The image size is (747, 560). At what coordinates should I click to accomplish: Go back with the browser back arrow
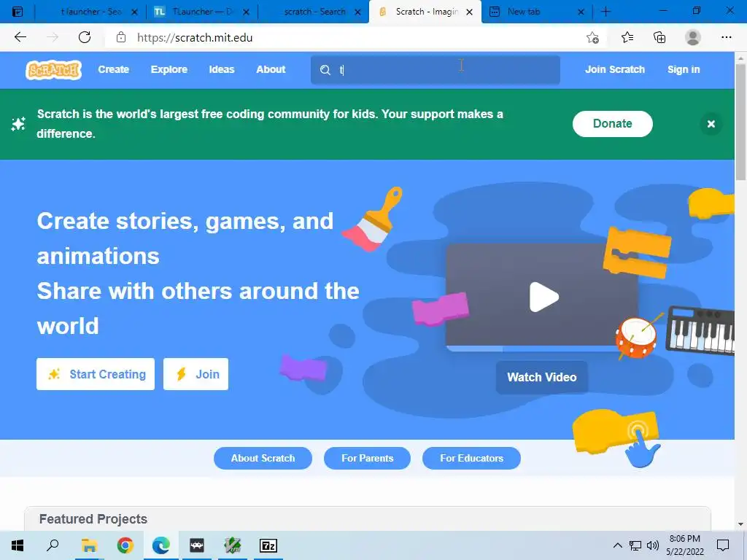(20, 37)
